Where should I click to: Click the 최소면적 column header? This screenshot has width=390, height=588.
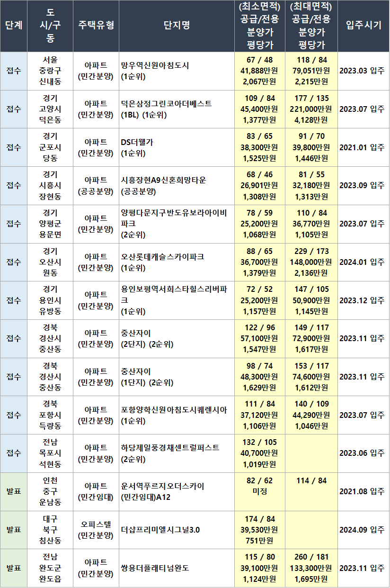click(x=259, y=26)
